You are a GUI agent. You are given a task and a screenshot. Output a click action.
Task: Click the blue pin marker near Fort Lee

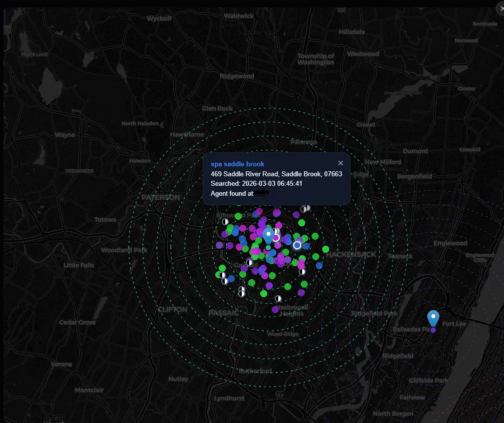pyautogui.click(x=433, y=318)
